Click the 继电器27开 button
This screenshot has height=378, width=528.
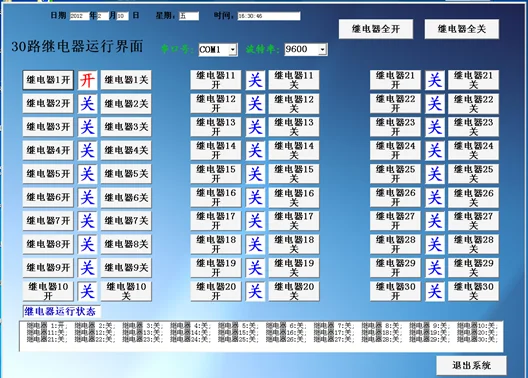click(x=395, y=221)
